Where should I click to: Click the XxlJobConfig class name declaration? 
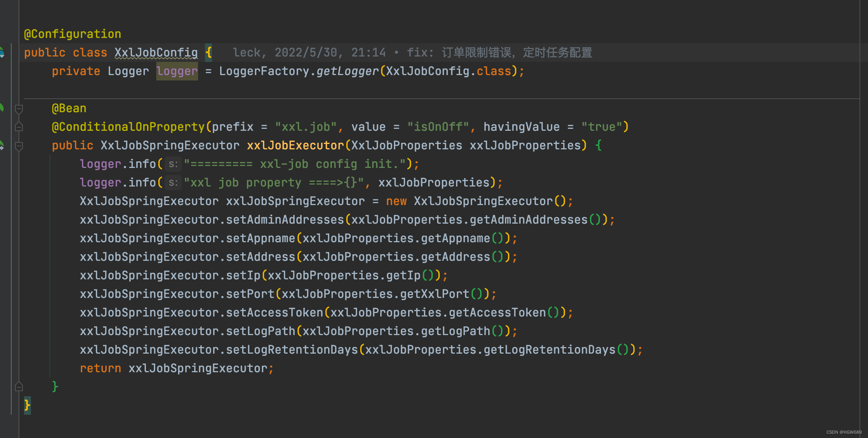click(x=156, y=53)
